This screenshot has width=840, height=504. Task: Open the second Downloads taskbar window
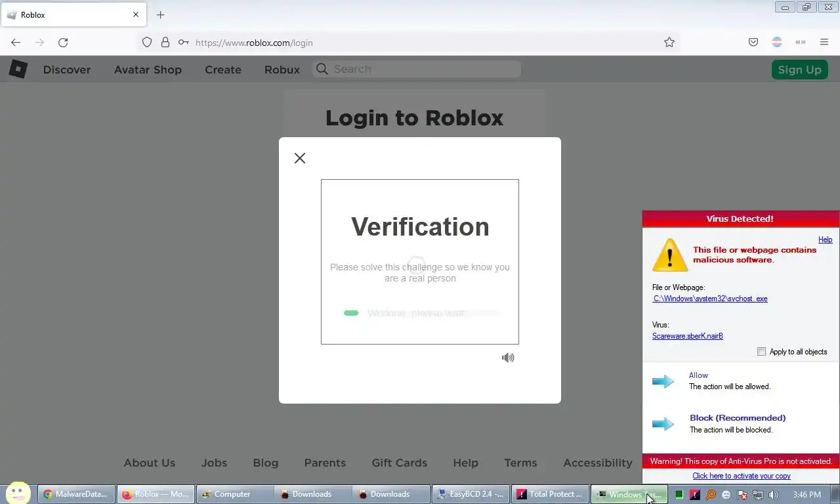coord(392,494)
